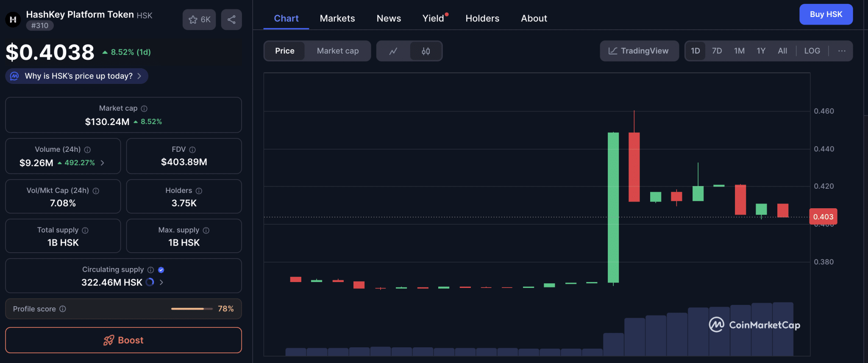Toggle chart to Market cap

point(337,51)
